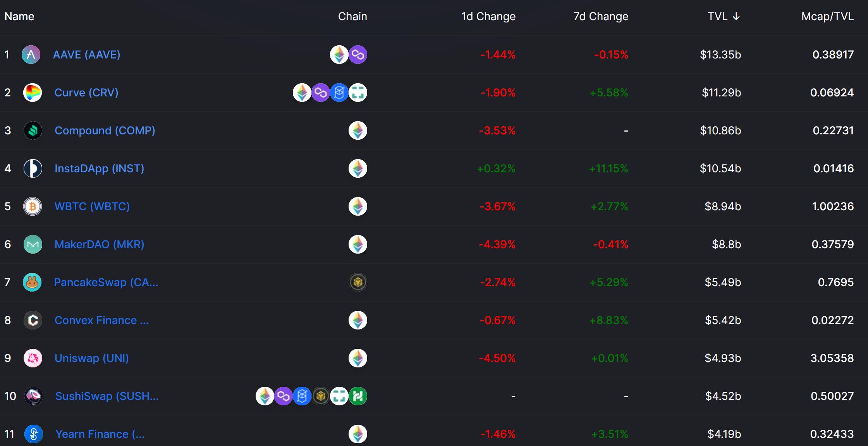Image resolution: width=868 pixels, height=446 pixels.
Task: Open the MakerDAO (MKR) protocol link
Action: click(x=99, y=244)
